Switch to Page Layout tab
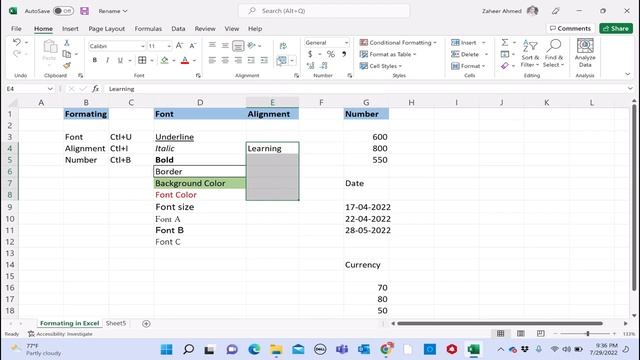This screenshot has width=640, height=360. (x=107, y=29)
